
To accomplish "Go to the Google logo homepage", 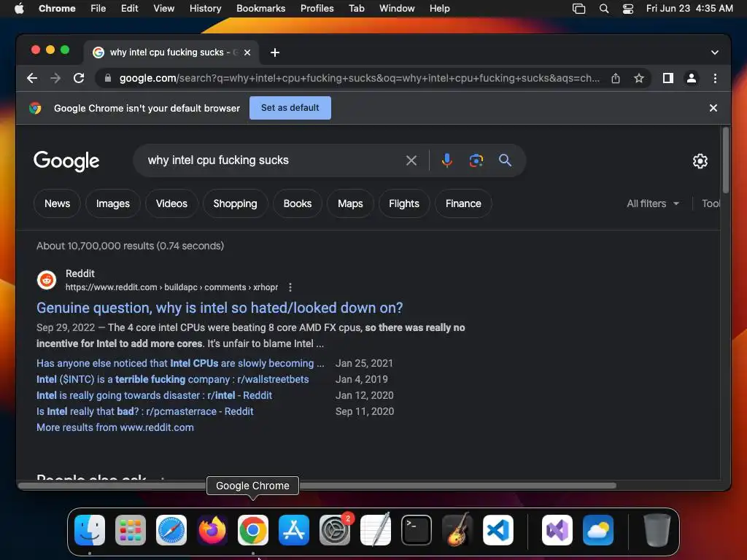I will pos(66,161).
